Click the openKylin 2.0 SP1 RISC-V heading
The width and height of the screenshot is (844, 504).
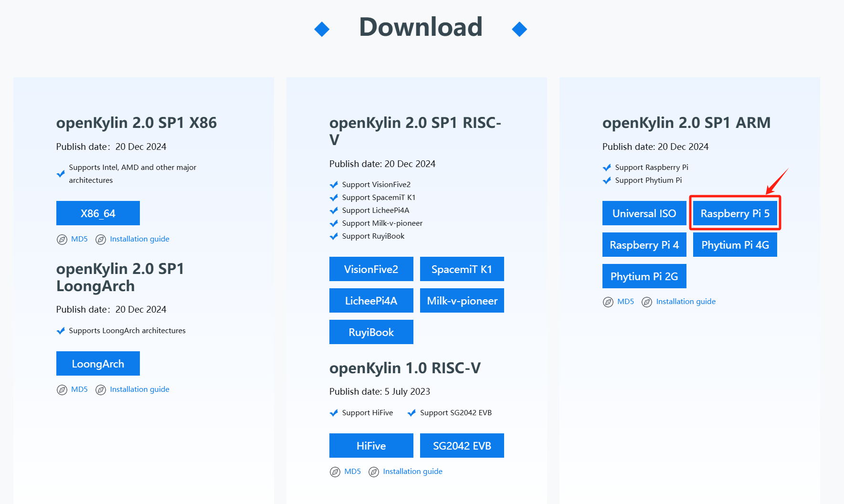pos(415,131)
